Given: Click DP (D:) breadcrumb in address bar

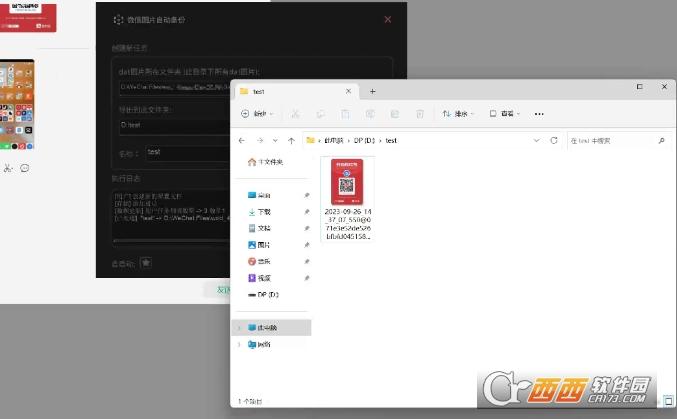Looking at the screenshot, I should 364,140.
